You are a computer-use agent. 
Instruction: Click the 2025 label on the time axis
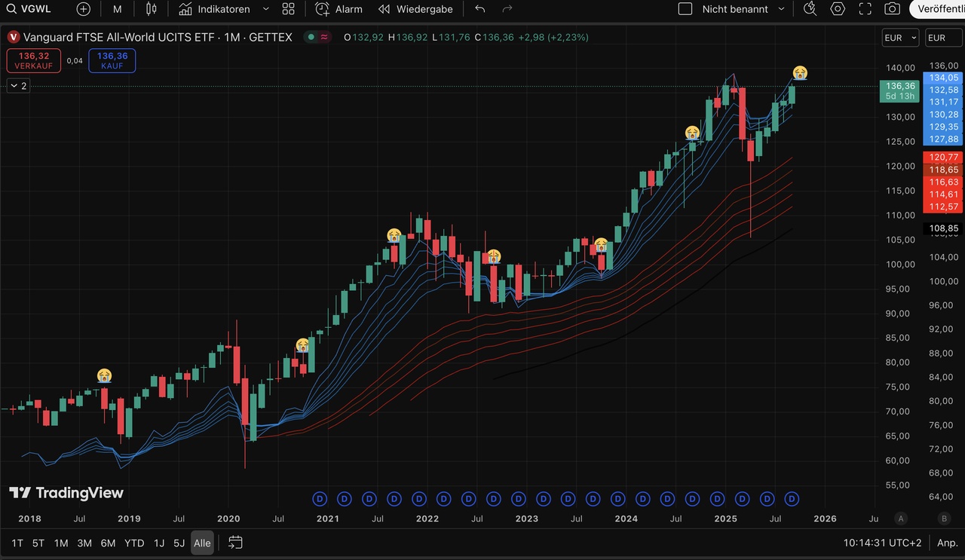(x=725, y=519)
